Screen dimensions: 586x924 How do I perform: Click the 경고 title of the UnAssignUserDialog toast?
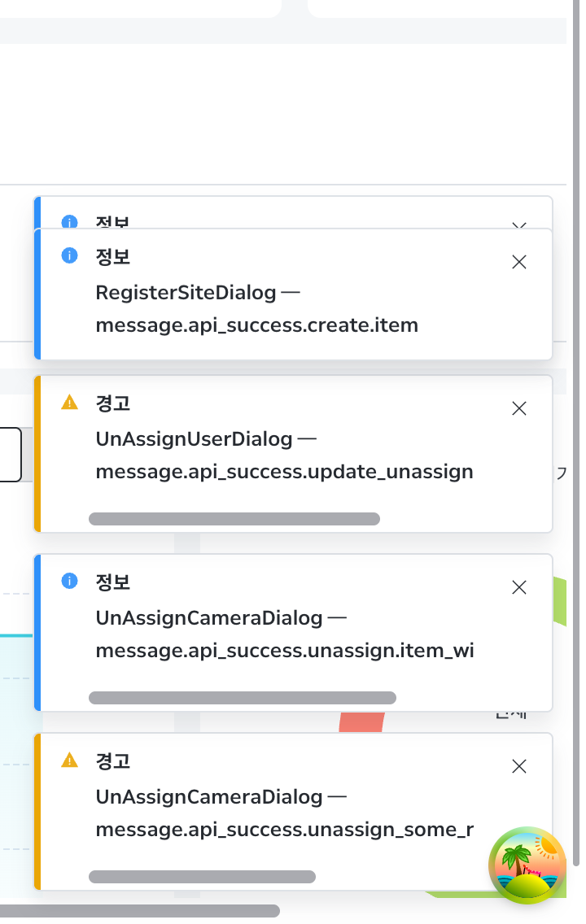click(x=113, y=403)
